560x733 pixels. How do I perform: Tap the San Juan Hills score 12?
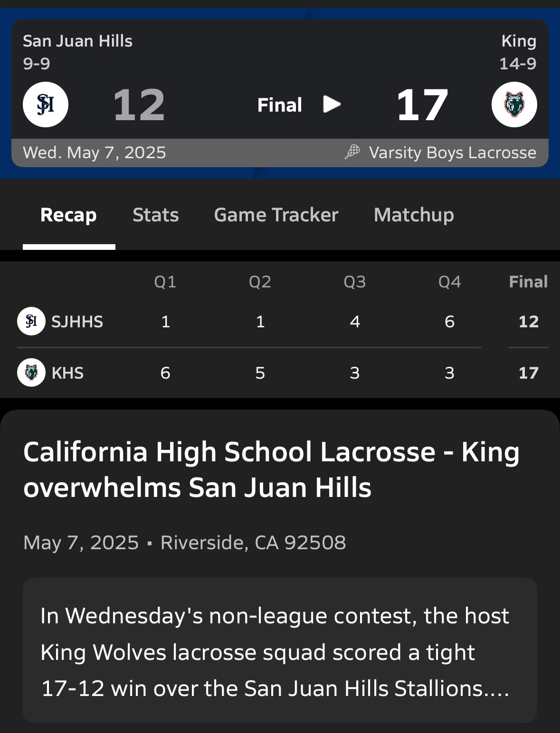[x=139, y=105]
